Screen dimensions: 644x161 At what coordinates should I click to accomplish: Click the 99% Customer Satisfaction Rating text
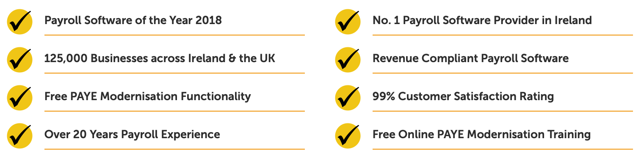(463, 96)
